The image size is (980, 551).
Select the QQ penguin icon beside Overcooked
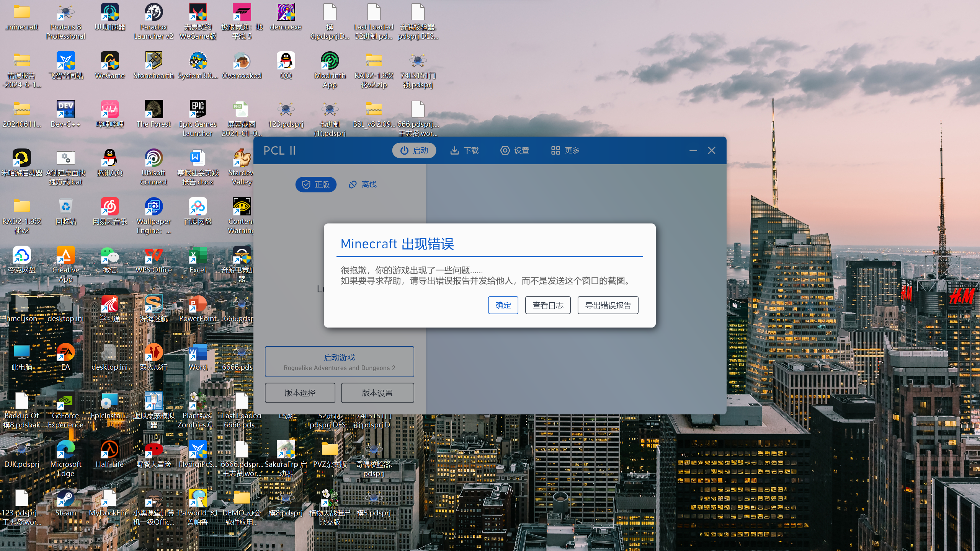(286, 66)
